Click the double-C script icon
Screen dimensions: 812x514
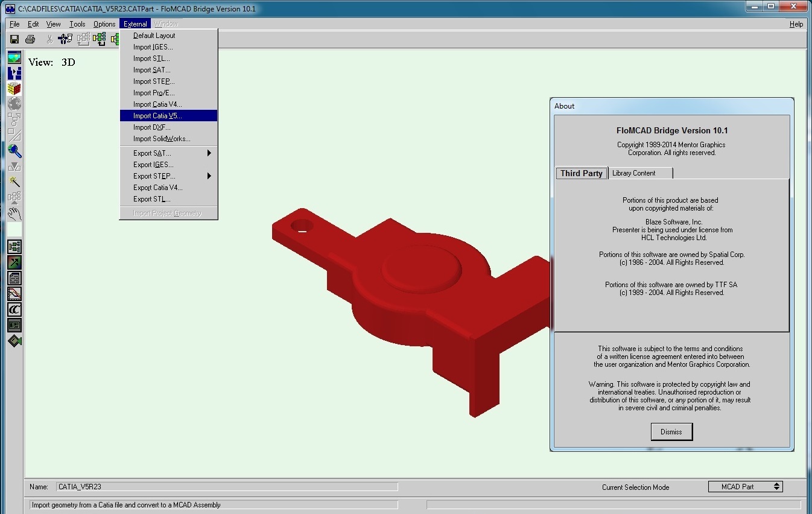tap(14, 309)
